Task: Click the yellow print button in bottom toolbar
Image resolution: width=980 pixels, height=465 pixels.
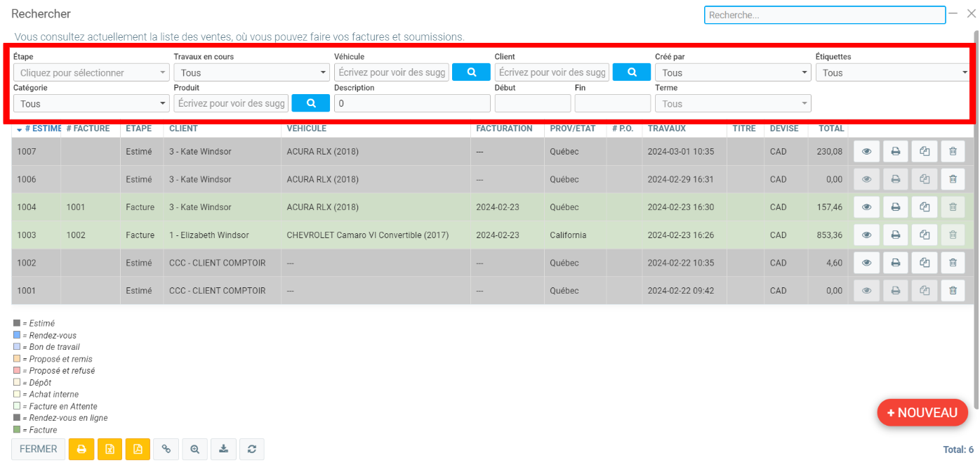Action: point(81,449)
